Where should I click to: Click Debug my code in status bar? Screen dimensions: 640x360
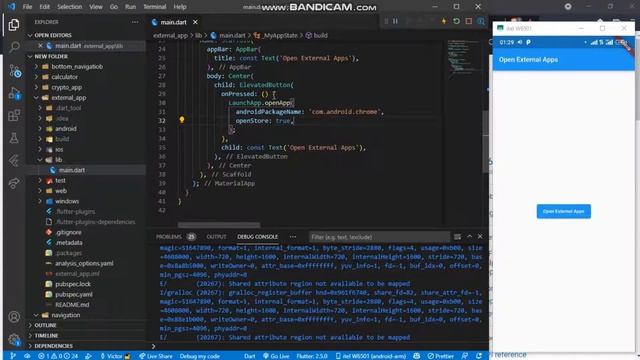[x=200, y=356]
